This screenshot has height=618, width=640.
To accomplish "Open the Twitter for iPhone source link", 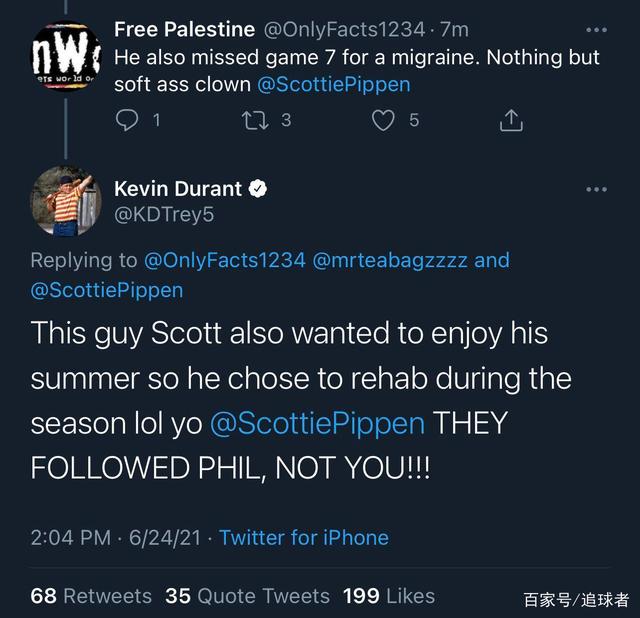I will click(x=304, y=537).
